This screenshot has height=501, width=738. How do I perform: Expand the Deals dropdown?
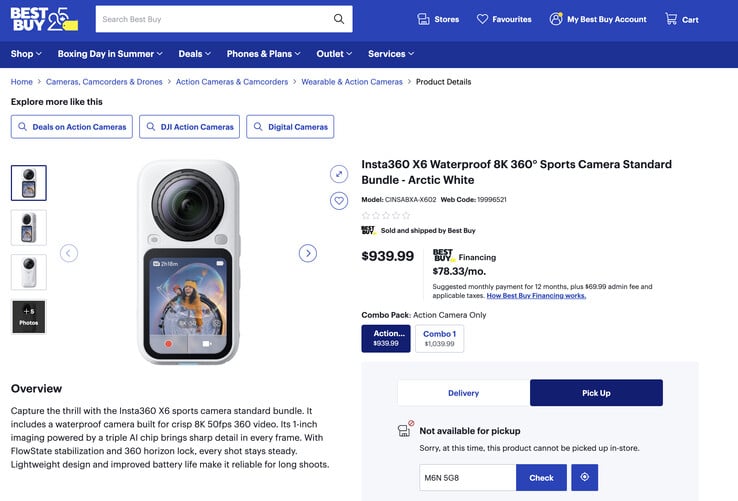[194, 54]
